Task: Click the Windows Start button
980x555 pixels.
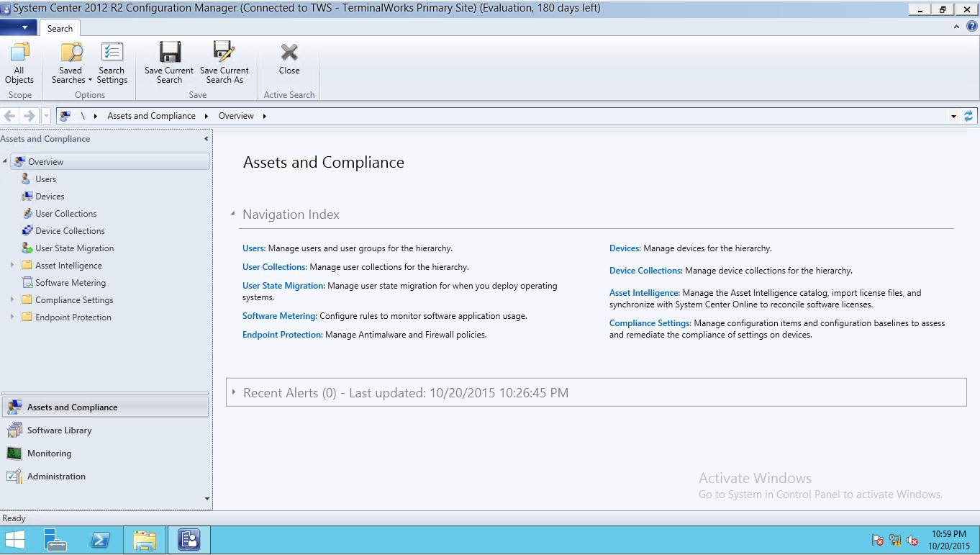Action: point(15,540)
